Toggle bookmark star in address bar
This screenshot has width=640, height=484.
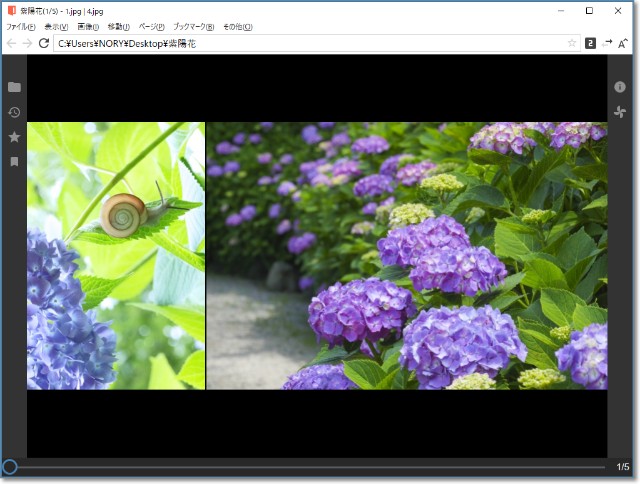tap(572, 44)
